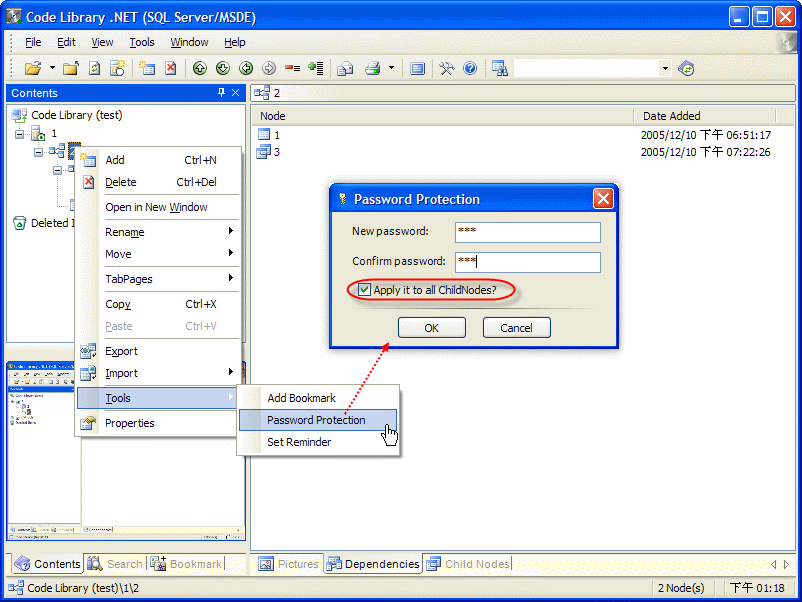The width and height of the screenshot is (802, 602).
Task: Close the Password Protection dialog with X
Action: (x=603, y=198)
